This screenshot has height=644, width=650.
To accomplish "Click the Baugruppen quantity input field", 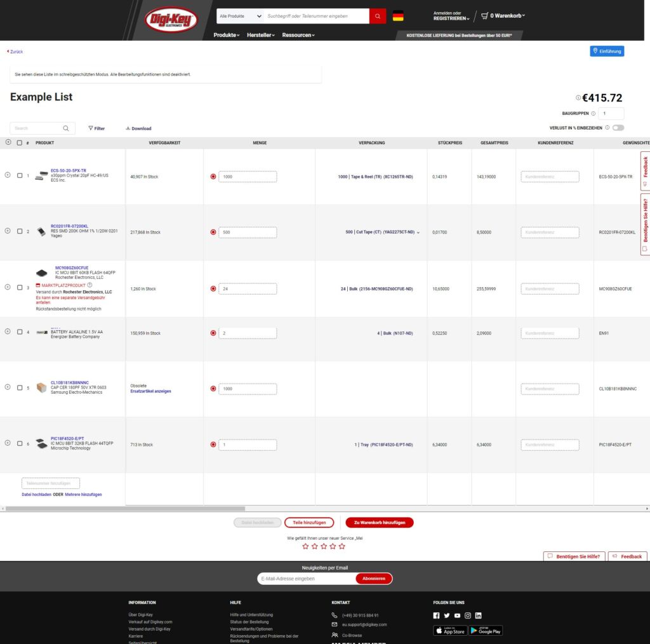I will point(611,114).
